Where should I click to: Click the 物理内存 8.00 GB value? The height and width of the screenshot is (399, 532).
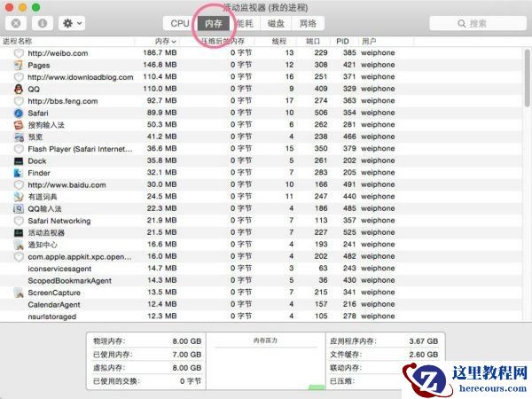click(186, 341)
